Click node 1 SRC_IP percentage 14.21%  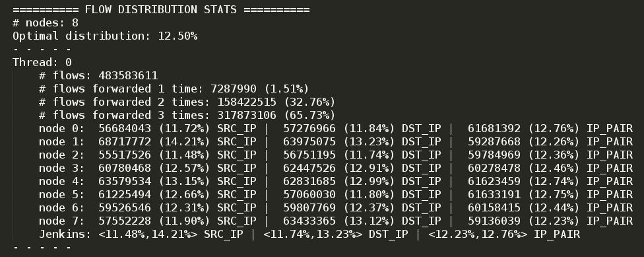pyautogui.click(x=184, y=141)
